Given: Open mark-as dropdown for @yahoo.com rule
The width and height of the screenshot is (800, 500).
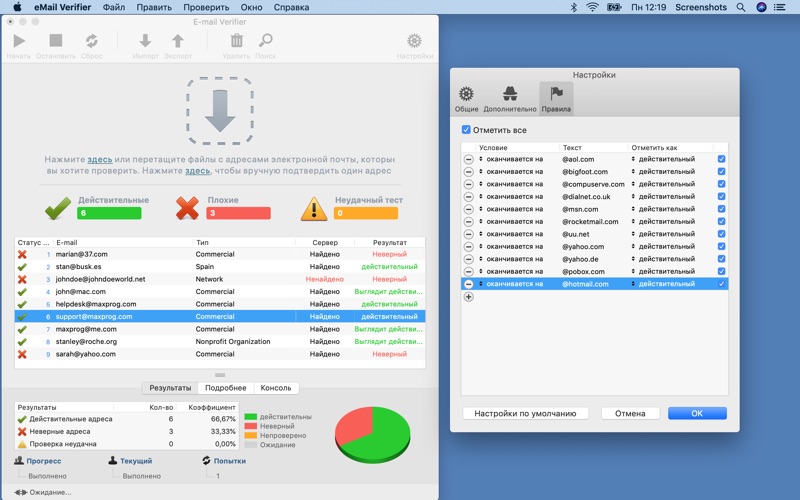Looking at the screenshot, I should click(x=663, y=246).
